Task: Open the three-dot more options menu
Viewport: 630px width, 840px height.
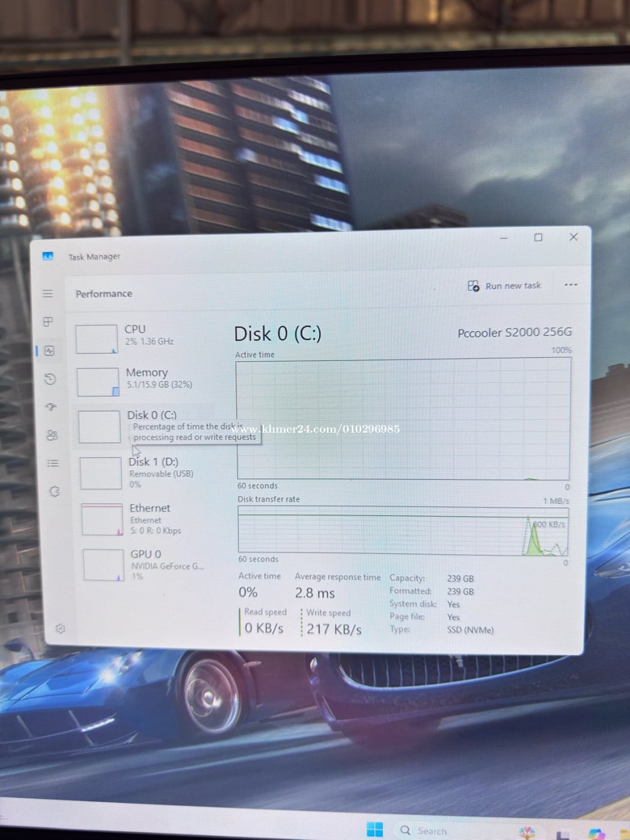Action: click(571, 284)
